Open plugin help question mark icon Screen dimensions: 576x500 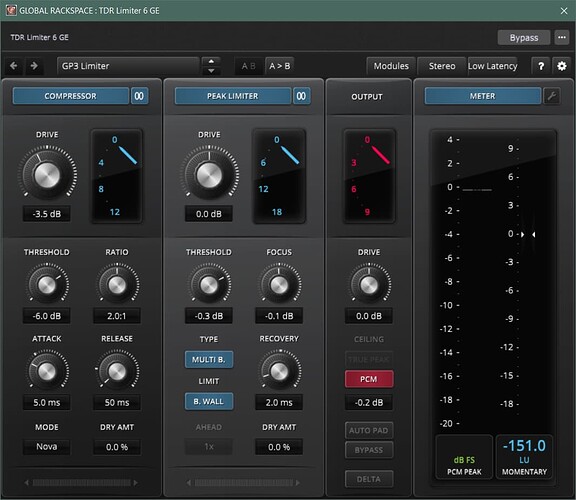[541, 66]
